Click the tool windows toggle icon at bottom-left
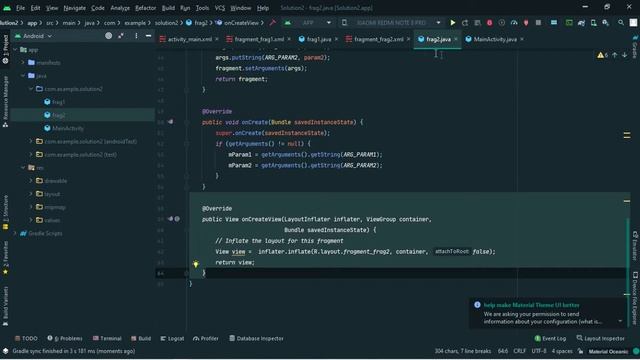Viewport: 640px width, 360px height. pos(5,351)
